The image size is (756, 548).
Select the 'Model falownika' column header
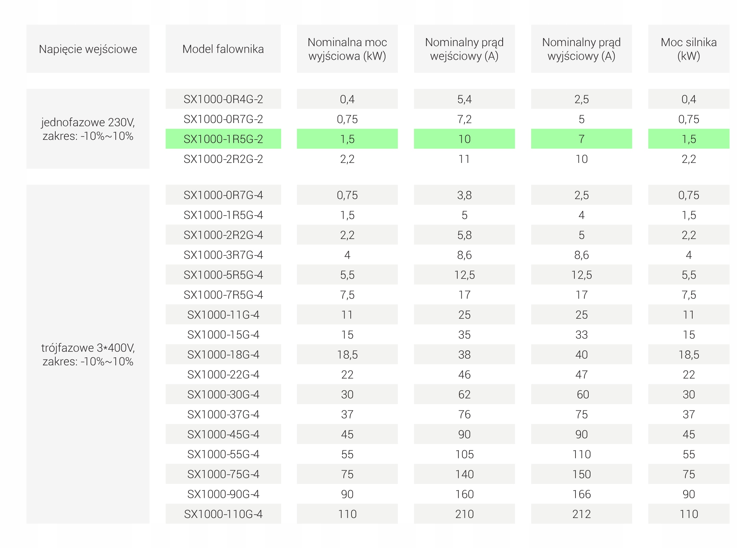[x=223, y=49]
